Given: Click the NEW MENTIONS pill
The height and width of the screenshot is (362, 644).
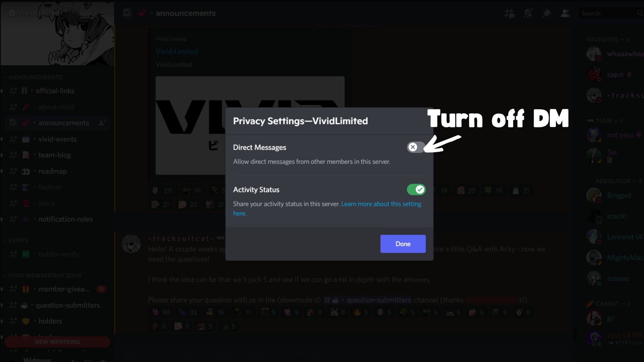Looking at the screenshot, I should [57, 342].
